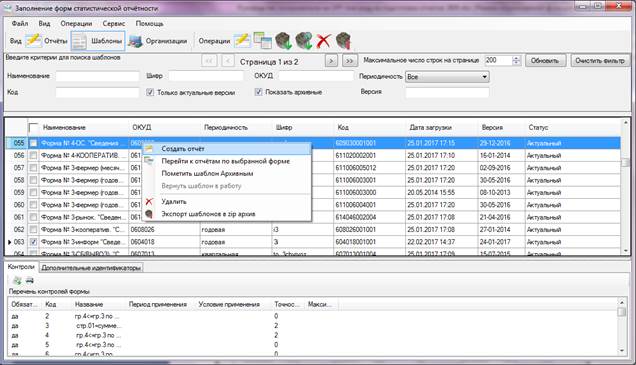
Task: Click the go-to-reports windows icon in the toolbar
Action: [262, 41]
